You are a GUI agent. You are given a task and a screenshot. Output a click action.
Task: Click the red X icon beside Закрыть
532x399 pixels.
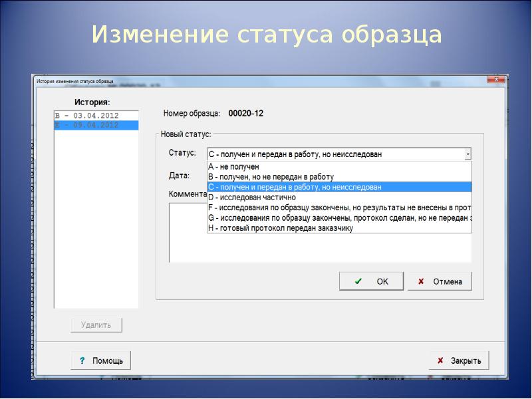coord(440,360)
